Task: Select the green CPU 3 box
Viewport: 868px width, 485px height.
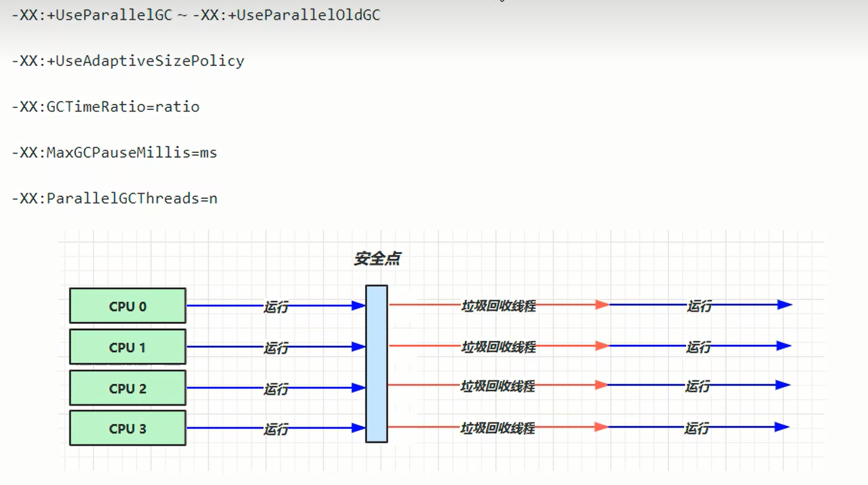Action: coord(128,428)
